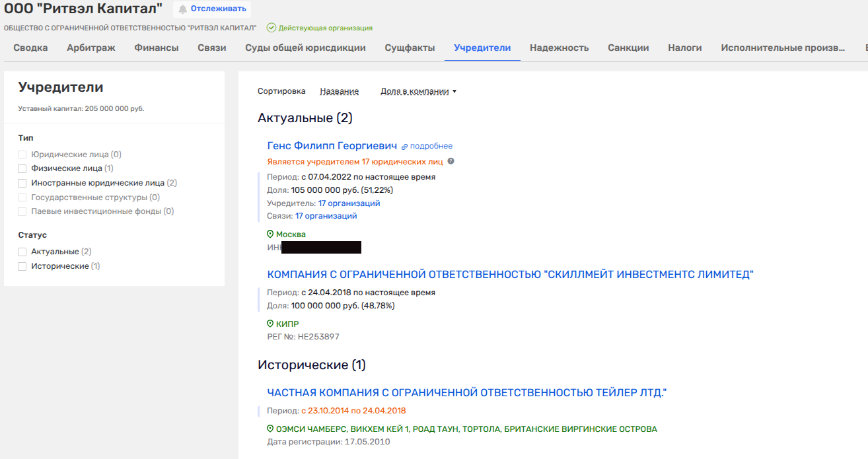Click location pin icon for Тортола address
Screen dimensions: 868x459
(270, 429)
